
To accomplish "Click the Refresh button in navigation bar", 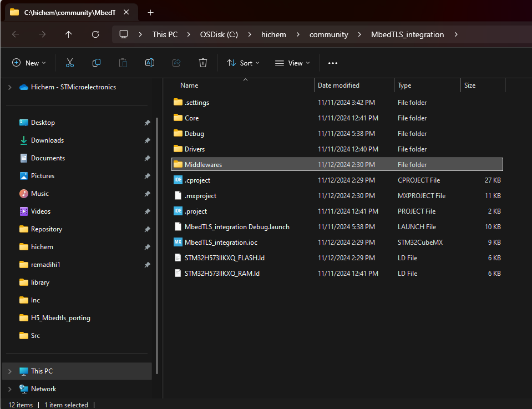I will point(95,34).
